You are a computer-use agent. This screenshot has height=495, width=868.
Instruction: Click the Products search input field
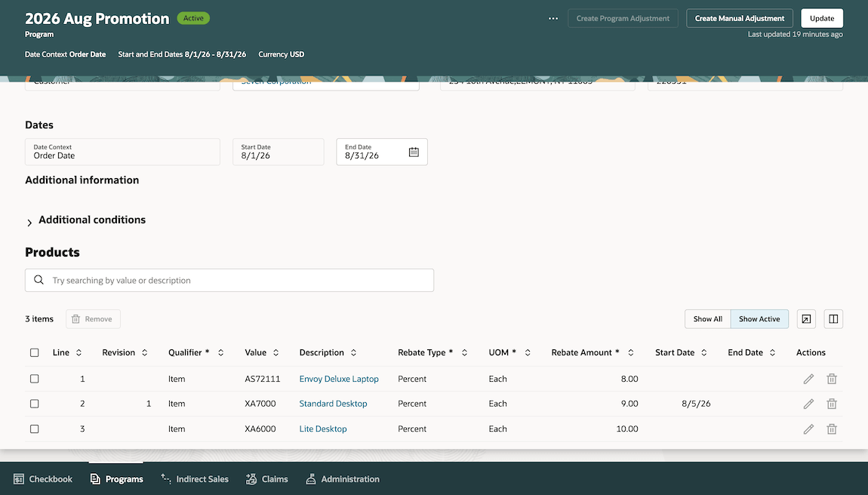pyautogui.click(x=229, y=280)
